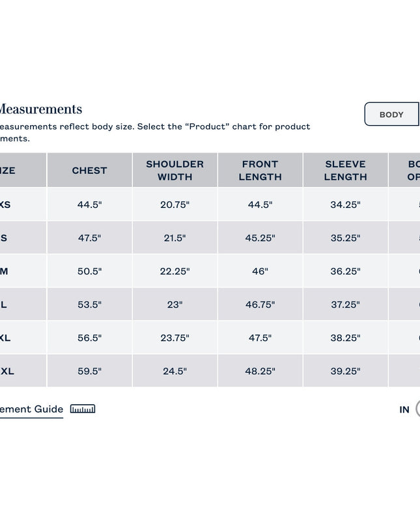Open the Measurement Guide link

tap(31, 409)
